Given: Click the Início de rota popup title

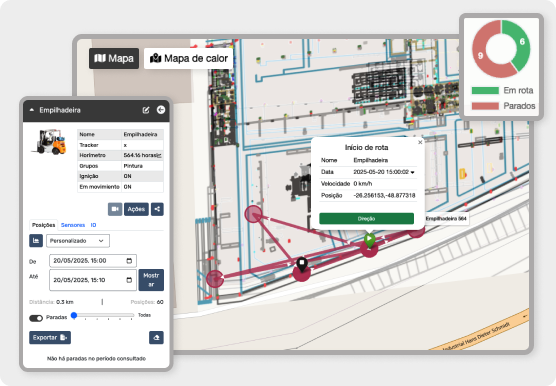Looking at the screenshot, I should click(366, 147).
